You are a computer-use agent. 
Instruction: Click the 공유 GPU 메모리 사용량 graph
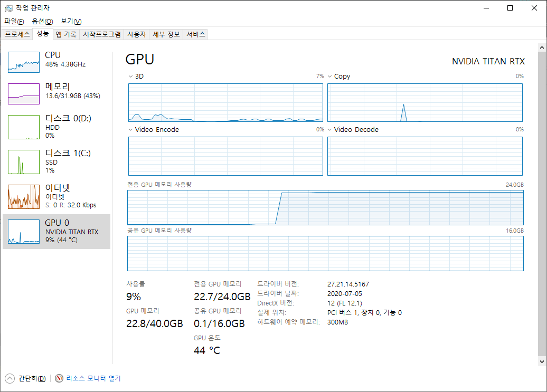pyautogui.click(x=325, y=253)
